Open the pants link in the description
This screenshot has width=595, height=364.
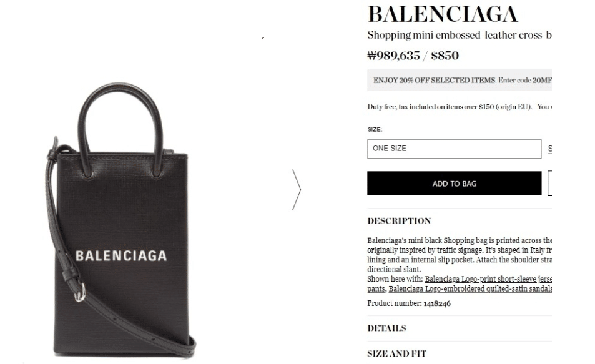(376, 289)
